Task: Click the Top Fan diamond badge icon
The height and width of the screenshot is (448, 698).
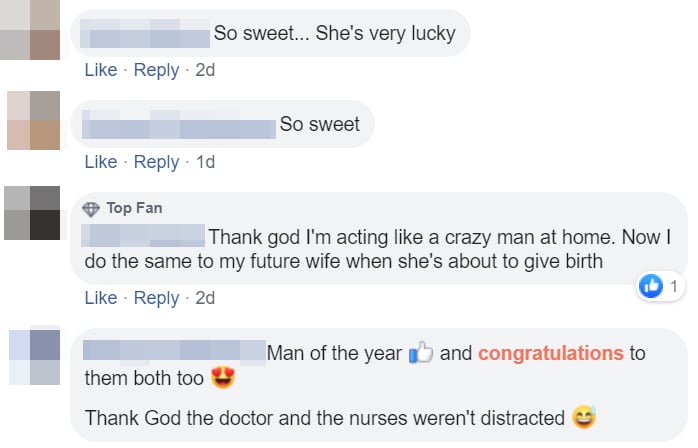Action: coord(92,209)
